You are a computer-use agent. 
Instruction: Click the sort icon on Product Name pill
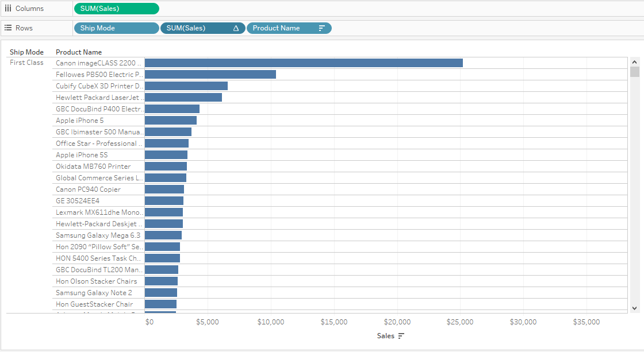click(x=322, y=28)
